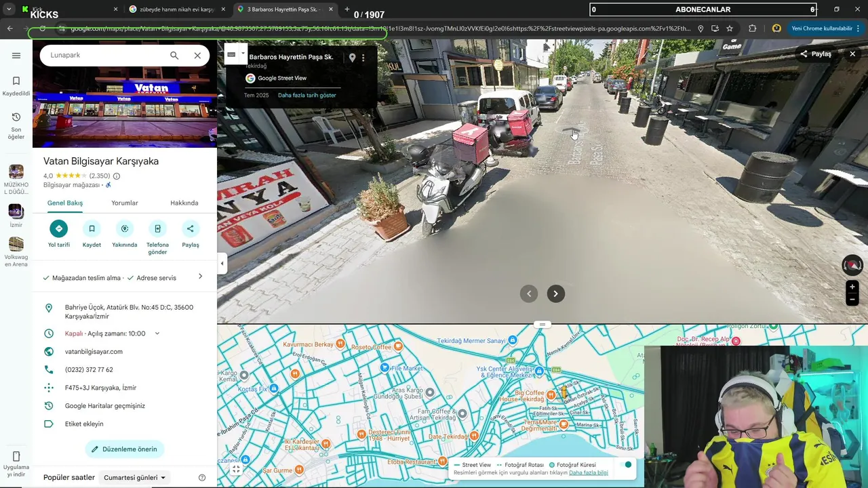This screenshot has height=488, width=868.
Task: Click the Chrome address bar
Action: pos(380,28)
